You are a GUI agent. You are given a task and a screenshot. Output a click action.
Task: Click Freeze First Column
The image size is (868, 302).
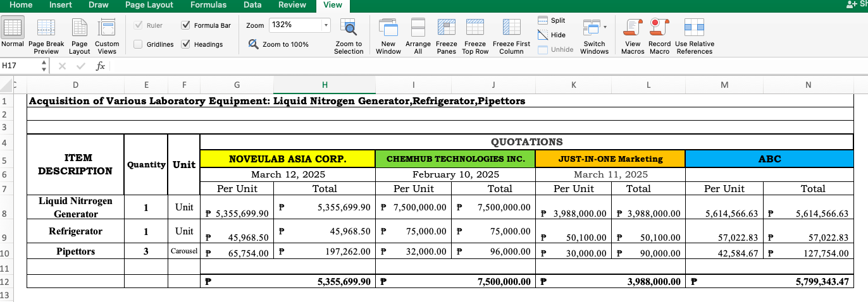click(x=511, y=37)
